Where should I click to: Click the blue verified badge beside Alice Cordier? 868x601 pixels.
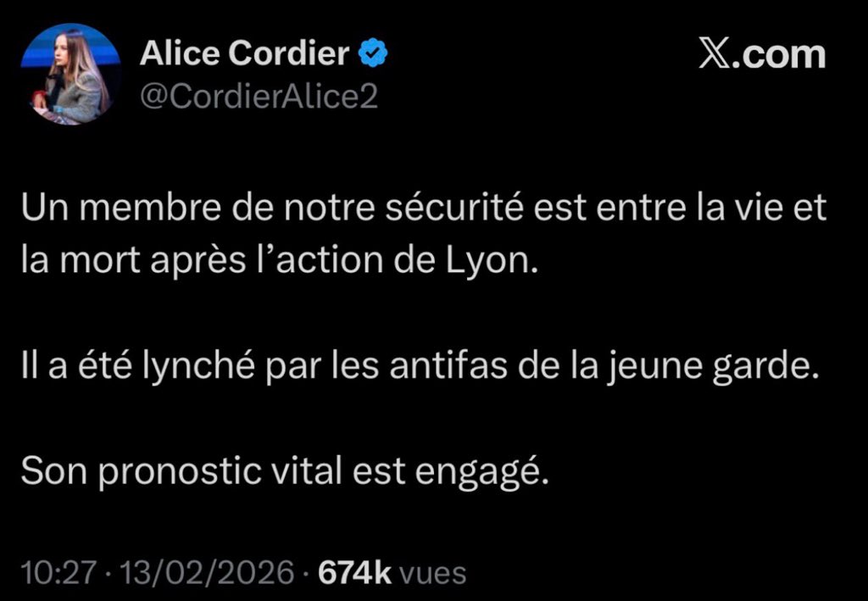pos(373,53)
